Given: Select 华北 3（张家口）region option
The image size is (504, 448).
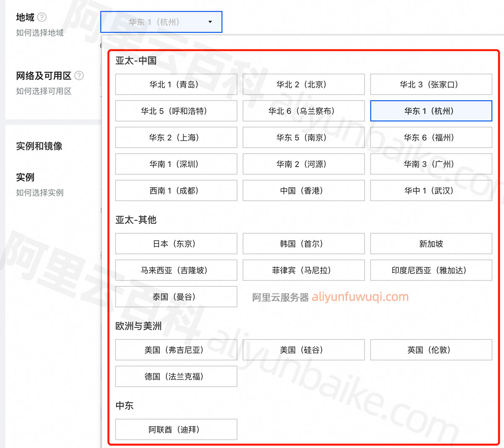Looking at the screenshot, I should 431,84.
